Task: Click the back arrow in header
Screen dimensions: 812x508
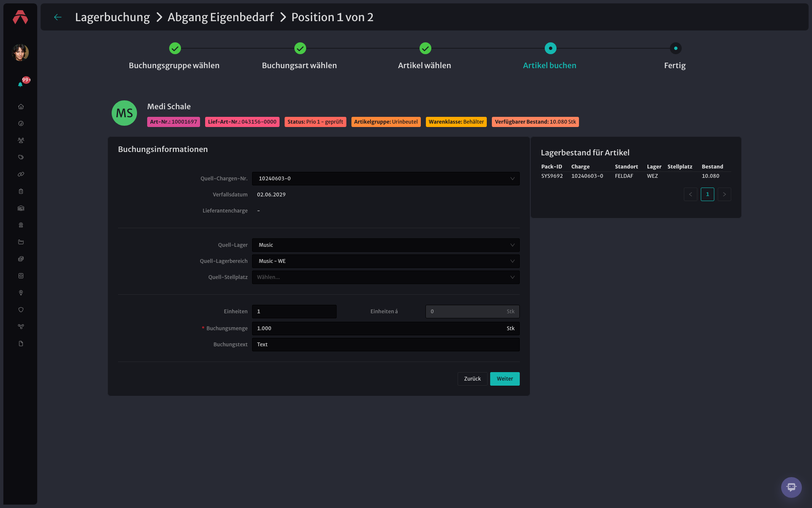Action: pyautogui.click(x=58, y=17)
